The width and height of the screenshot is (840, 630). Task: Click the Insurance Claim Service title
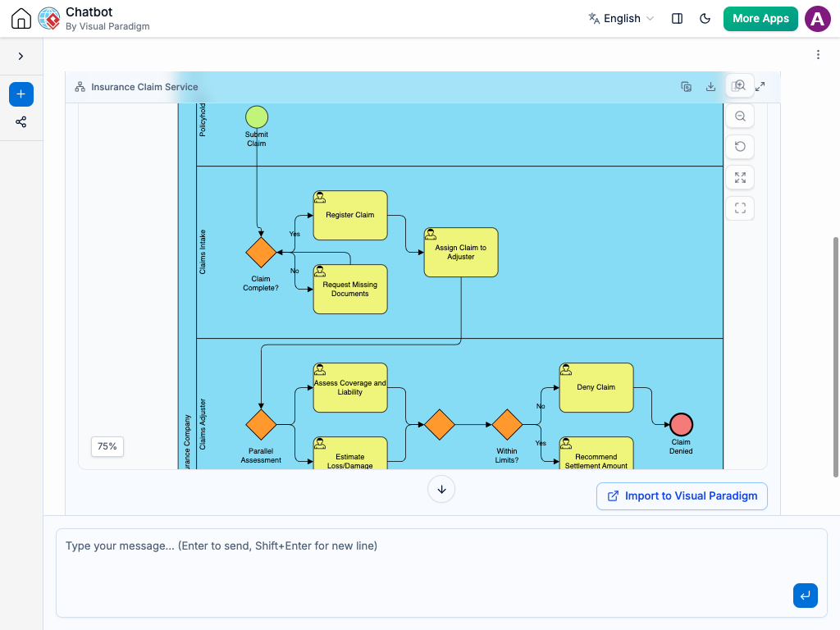click(144, 87)
